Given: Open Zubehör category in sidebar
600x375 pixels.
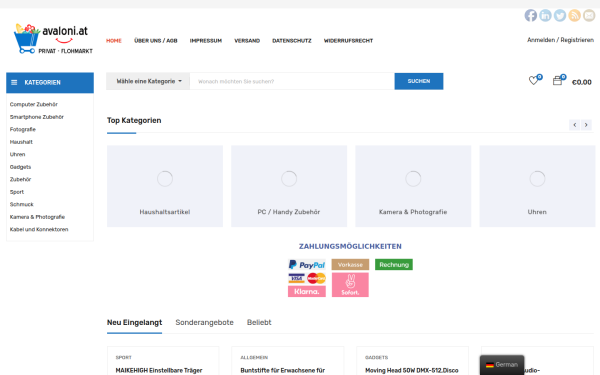Looking at the screenshot, I should coord(20,179).
